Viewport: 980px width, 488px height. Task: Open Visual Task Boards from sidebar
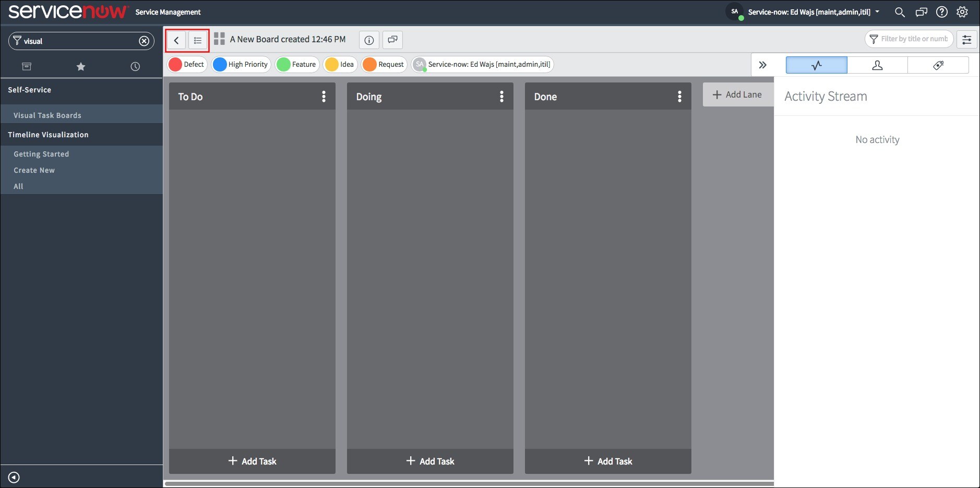pos(47,115)
